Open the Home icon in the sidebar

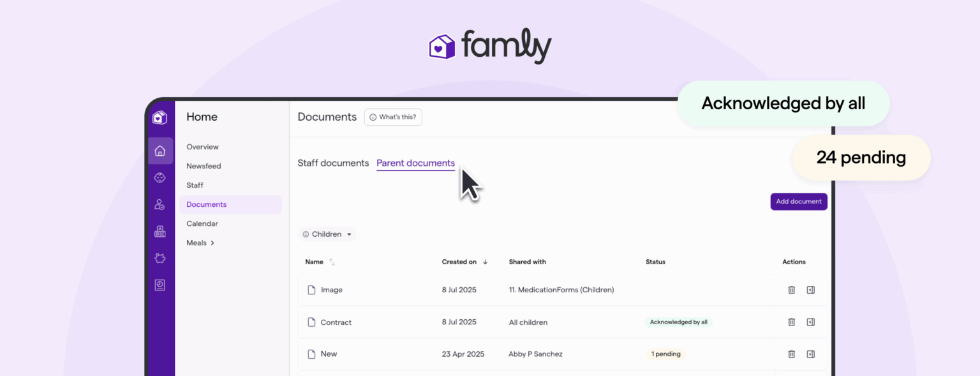(160, 151)
